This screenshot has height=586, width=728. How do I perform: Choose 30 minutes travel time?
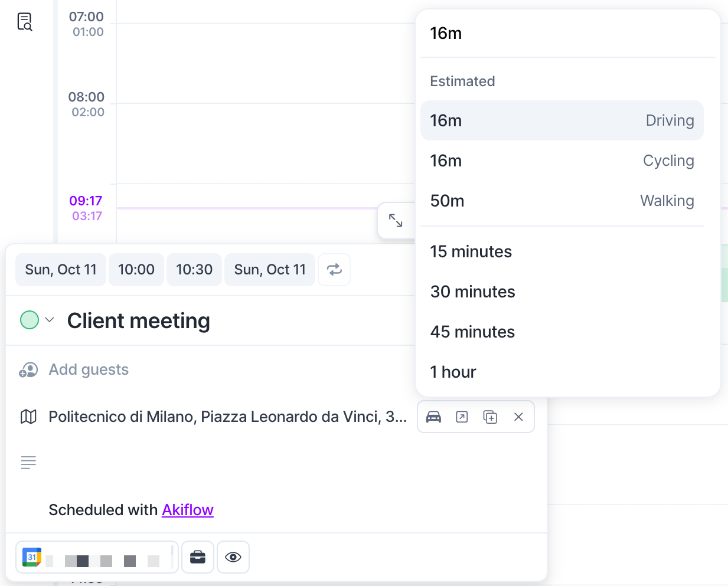[562, 292]
